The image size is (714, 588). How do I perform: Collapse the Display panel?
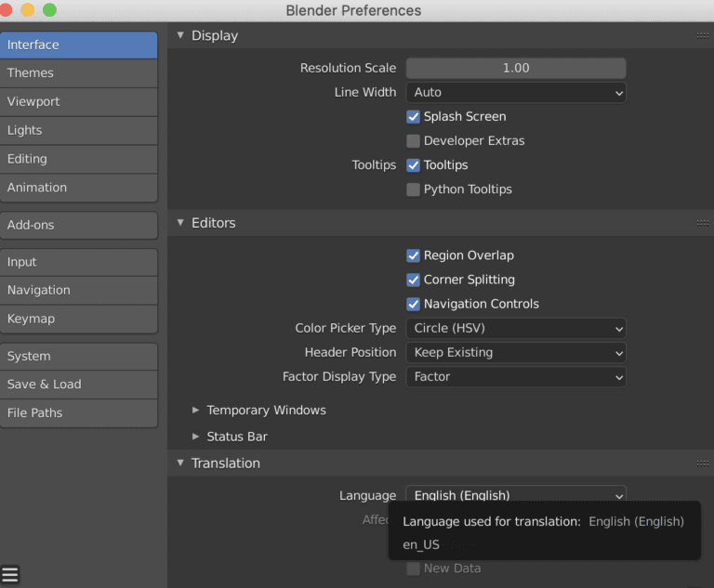180,35
